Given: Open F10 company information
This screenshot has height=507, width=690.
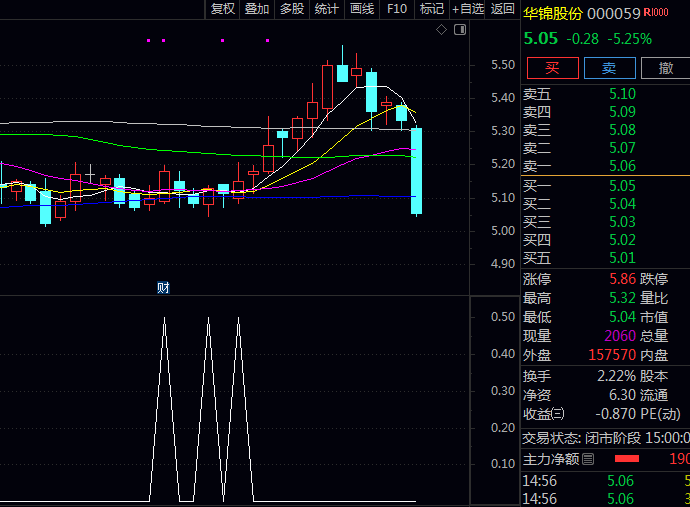Looking at the screenshot, I should coord(397,9).
